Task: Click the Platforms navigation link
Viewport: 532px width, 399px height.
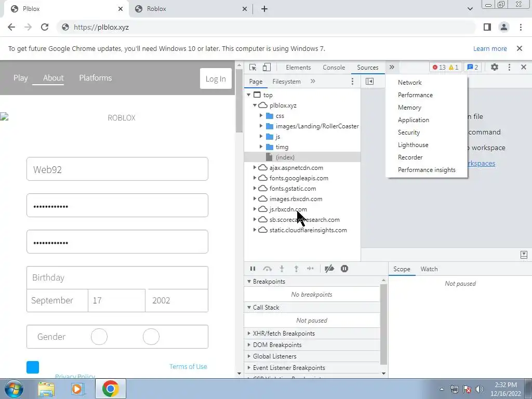Action: point(96,78)
